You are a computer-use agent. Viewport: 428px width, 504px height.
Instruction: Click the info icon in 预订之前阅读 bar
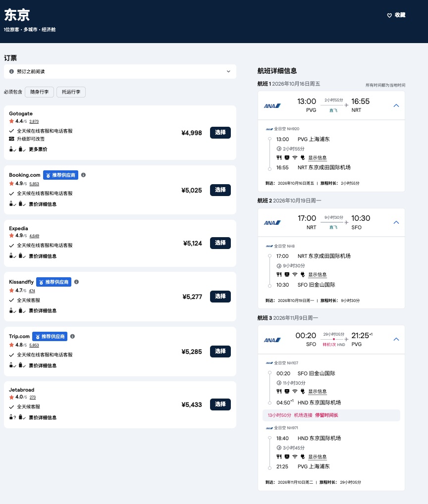click(11, 71)
